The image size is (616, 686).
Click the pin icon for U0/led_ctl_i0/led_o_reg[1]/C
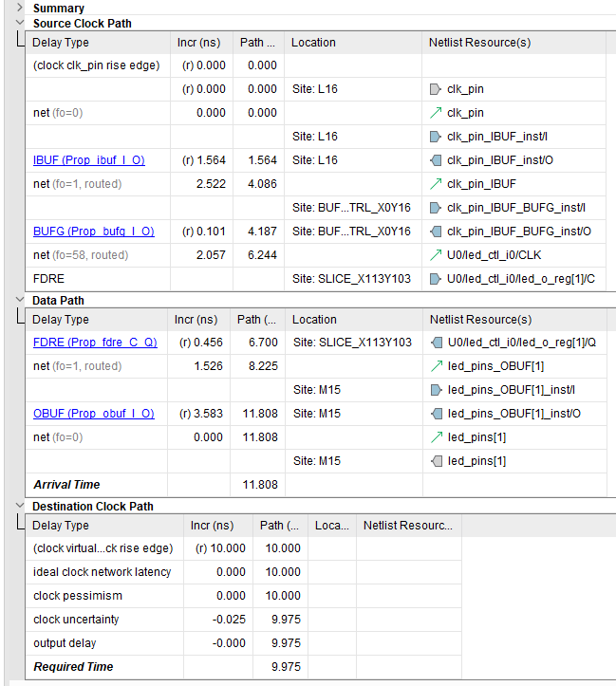tap(436, 279)
